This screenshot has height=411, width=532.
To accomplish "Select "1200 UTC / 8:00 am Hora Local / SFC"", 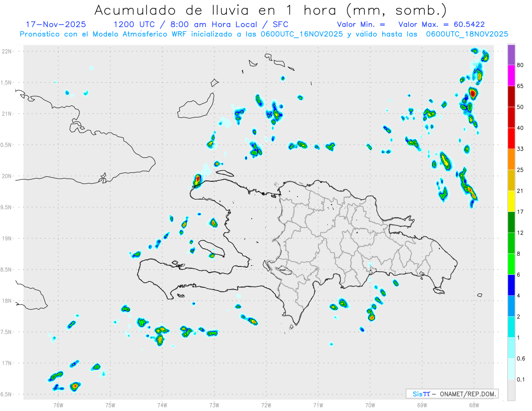I will (201, 24).
